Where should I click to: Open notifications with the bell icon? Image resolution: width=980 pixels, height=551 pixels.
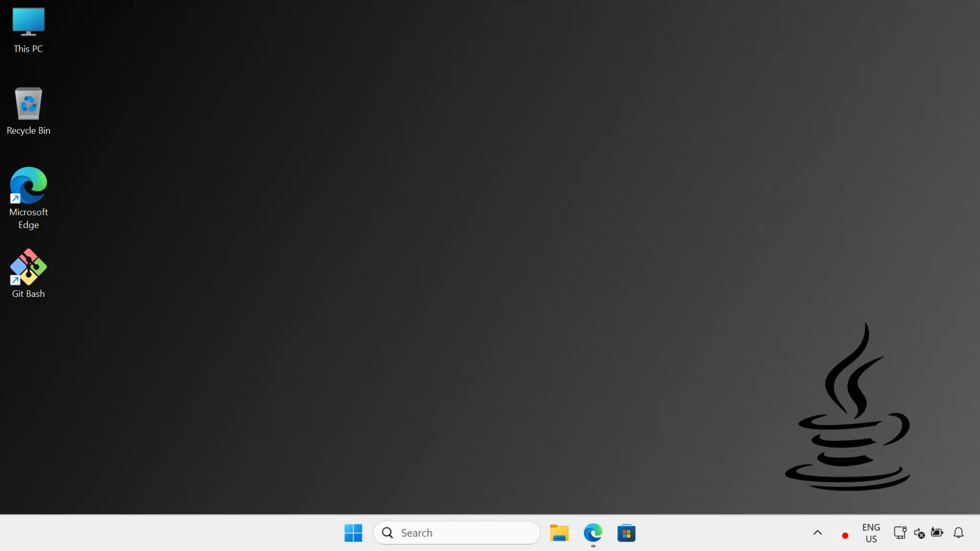[x=958, y=532]
